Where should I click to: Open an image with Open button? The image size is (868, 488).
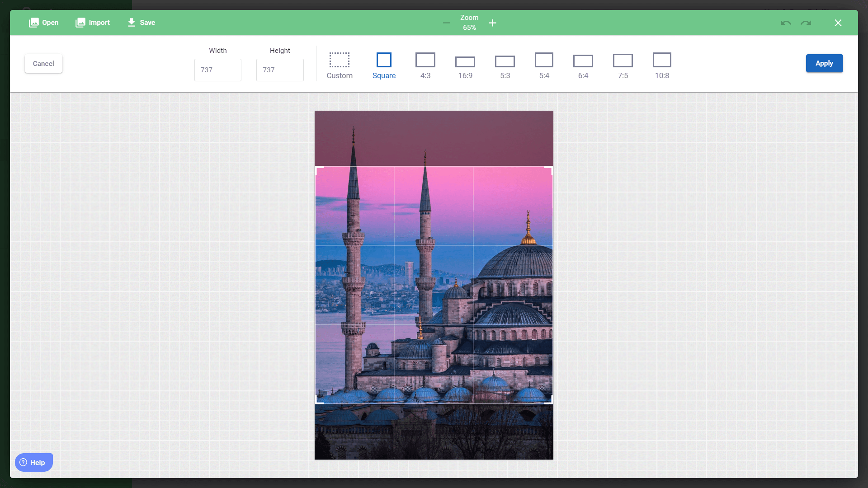click(x=44, y=23)
